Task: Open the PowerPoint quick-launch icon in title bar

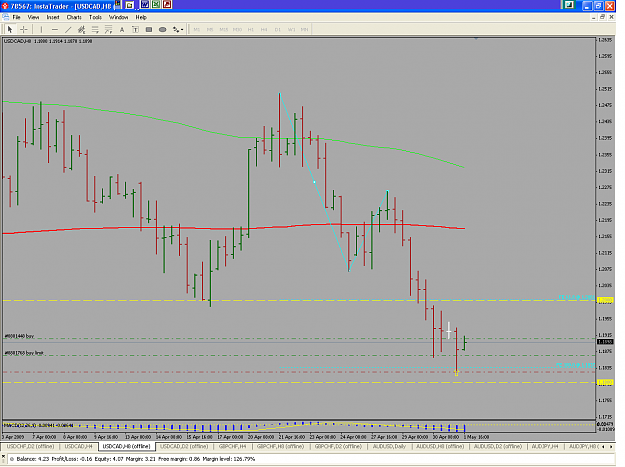Action: pos(167,5)
